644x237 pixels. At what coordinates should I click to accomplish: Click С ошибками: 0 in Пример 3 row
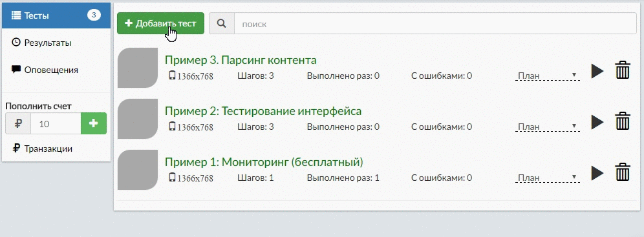pyautogui.click(x=442, y=76)
